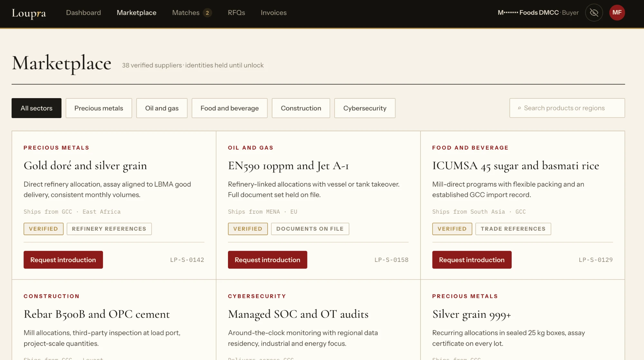Click Precious Metals label on Silver grain card

465,296
